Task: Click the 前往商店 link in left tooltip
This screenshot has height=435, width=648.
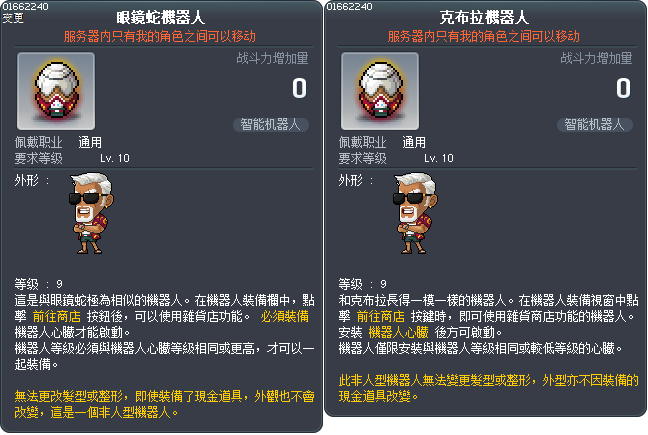Action: click(57, 316)
